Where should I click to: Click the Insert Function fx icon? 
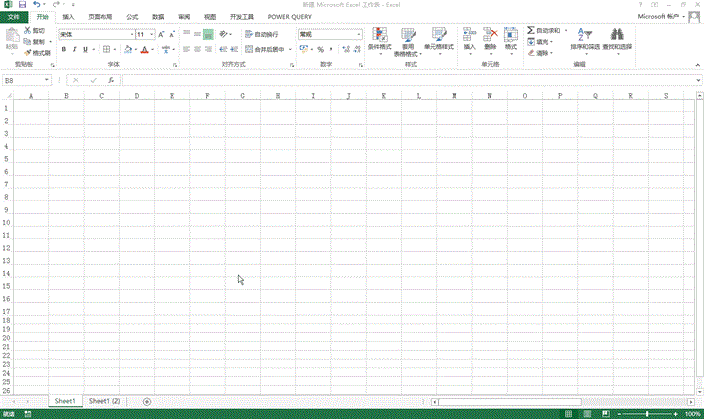(111, 80)
